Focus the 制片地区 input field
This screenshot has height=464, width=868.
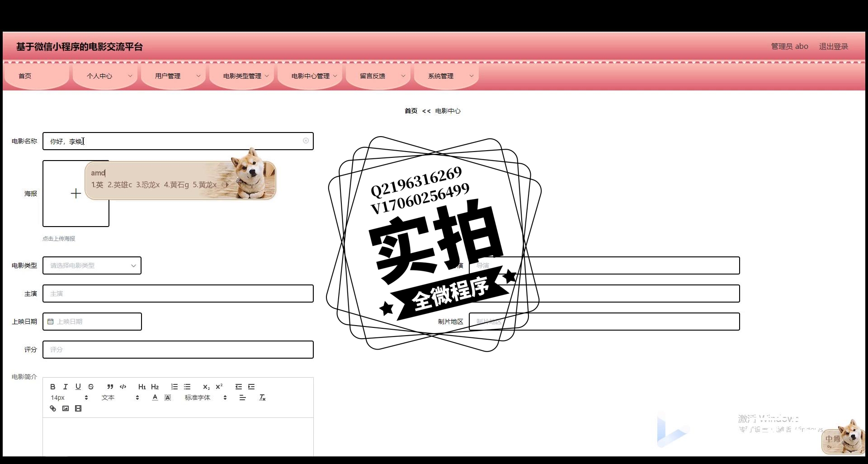604,322
